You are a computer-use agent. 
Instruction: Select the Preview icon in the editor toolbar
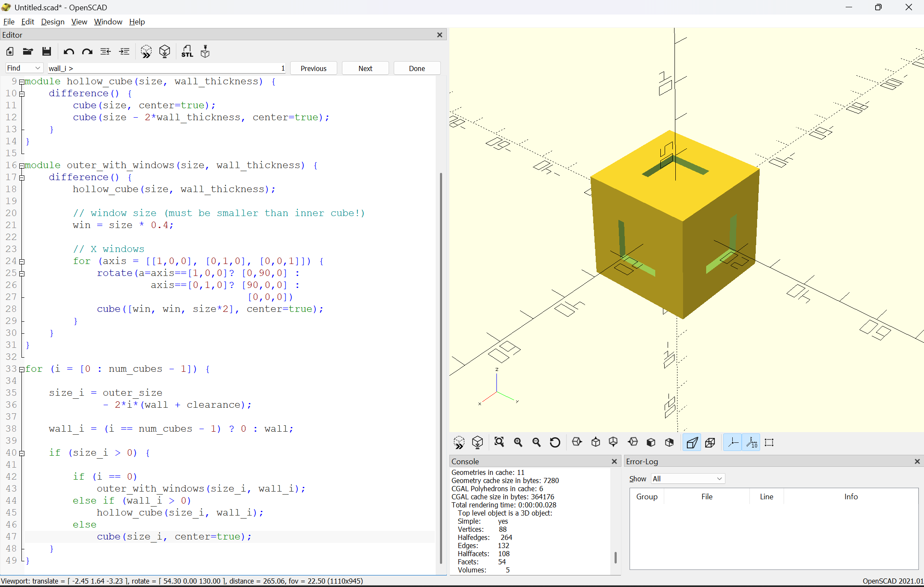pyautogui.click(x=146, y=51)
